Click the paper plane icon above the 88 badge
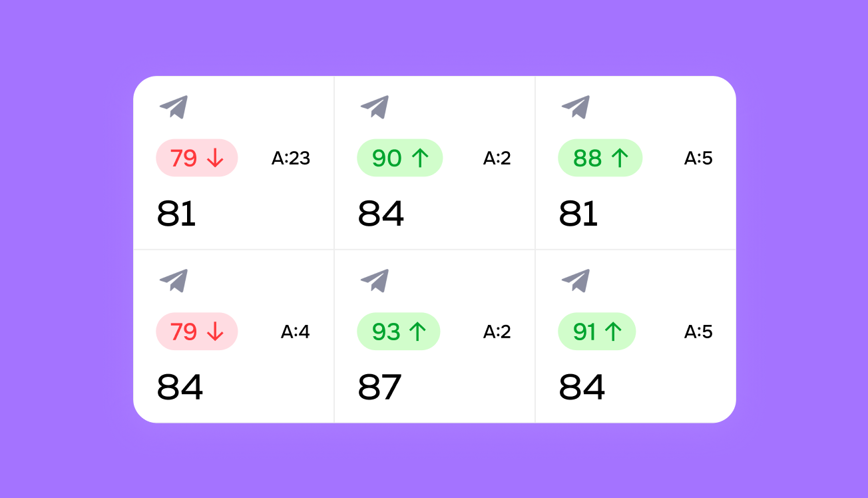868x498 pixels. 576,107
